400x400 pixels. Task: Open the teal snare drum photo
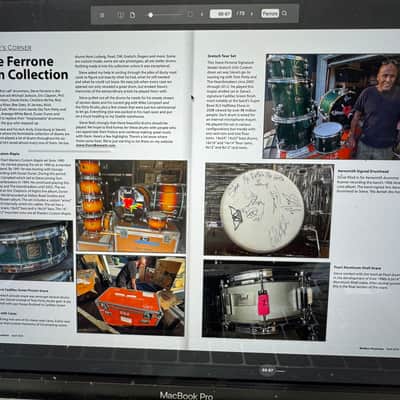36,251
